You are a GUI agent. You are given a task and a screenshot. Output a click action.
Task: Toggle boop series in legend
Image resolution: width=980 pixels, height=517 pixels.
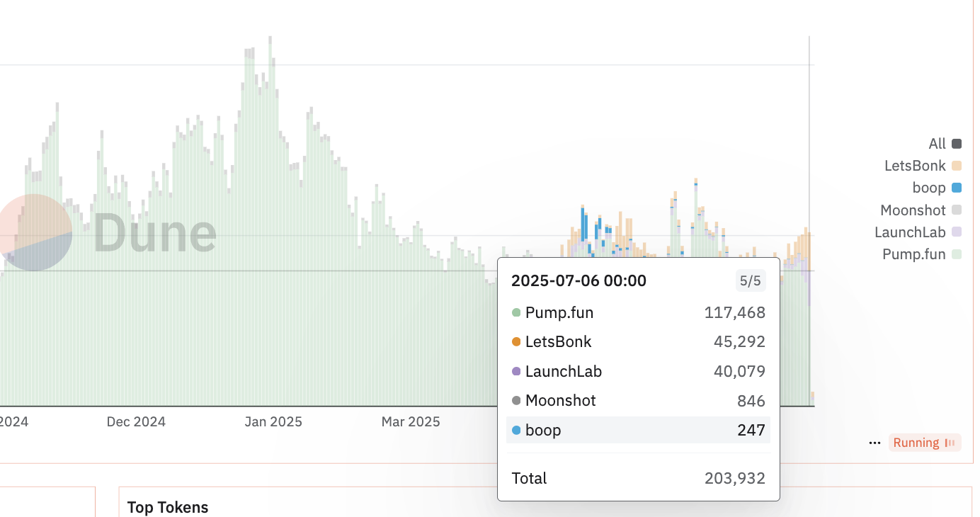point(937,188)
